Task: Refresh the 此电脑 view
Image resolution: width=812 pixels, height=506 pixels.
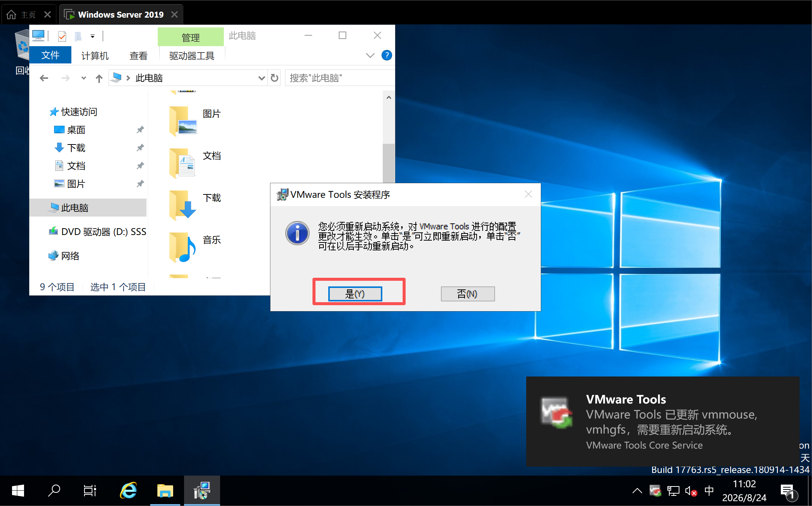Action: coord(275,78)
